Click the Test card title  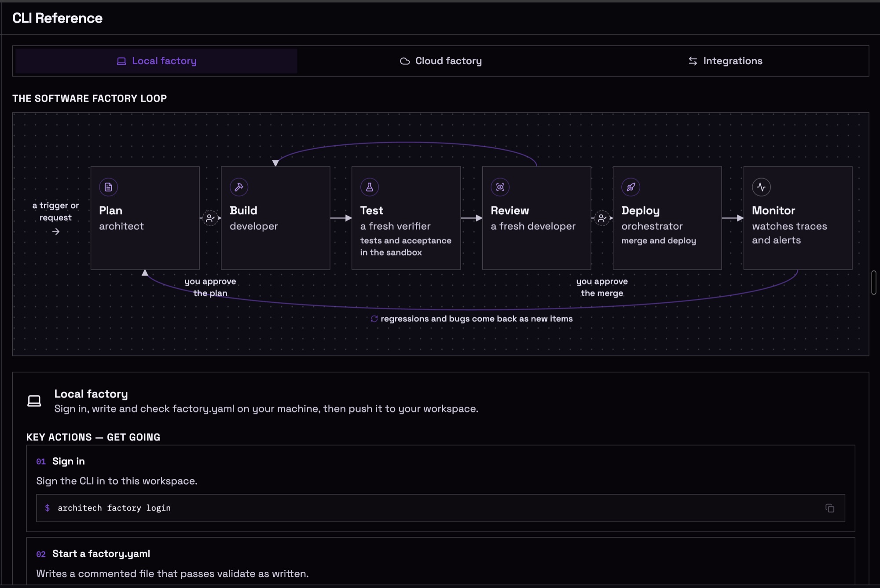(x=372, y=210)
